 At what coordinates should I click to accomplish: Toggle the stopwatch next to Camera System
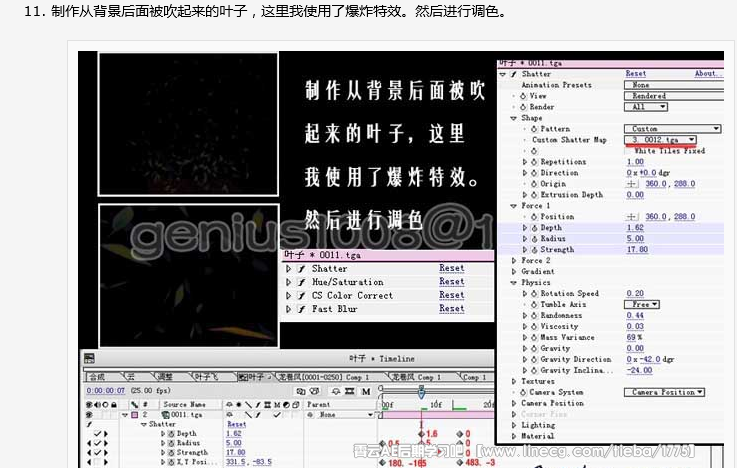click(524, 392)
